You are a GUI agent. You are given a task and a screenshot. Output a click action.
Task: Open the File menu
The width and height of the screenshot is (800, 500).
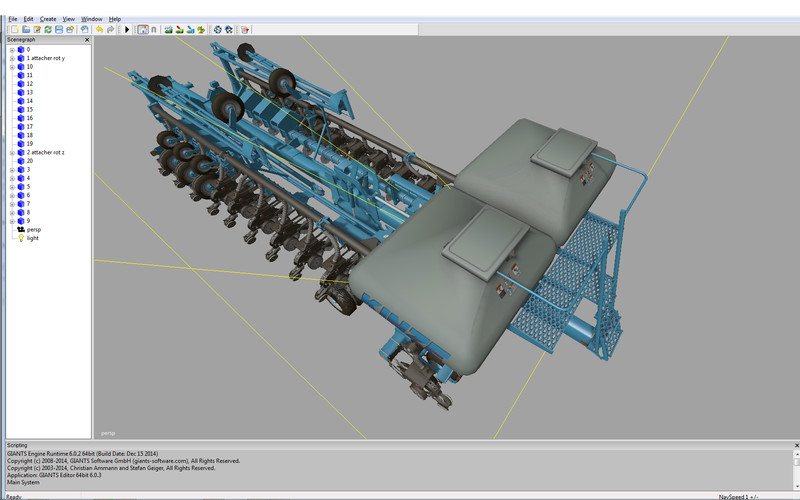coord(13,19)
